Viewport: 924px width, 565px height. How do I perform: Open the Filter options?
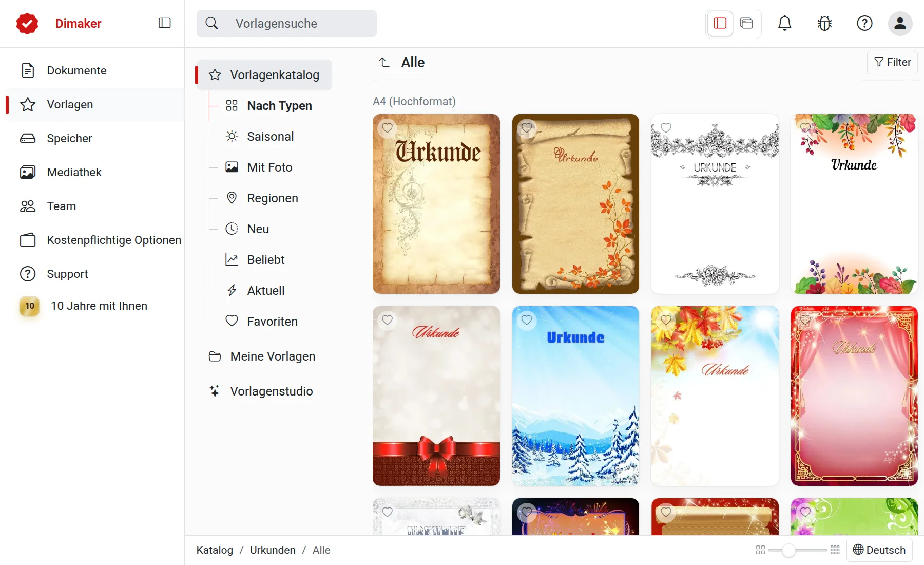(892, 62)
